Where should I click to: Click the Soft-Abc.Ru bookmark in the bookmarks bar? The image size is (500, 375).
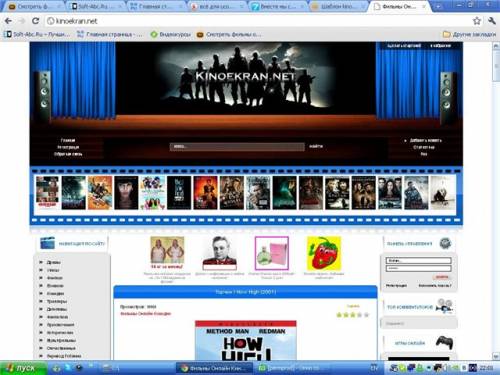click(37, 34)
